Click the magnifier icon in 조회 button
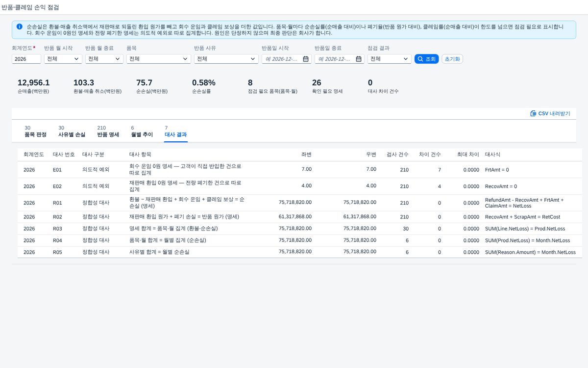This screenshot has width=588, height=368. [x=420, y=59]
